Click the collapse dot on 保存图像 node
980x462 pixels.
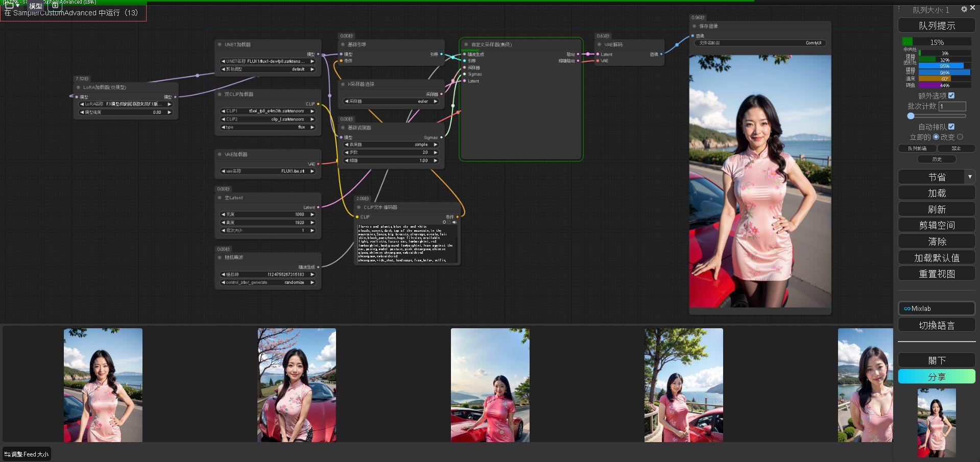point(694,26)
